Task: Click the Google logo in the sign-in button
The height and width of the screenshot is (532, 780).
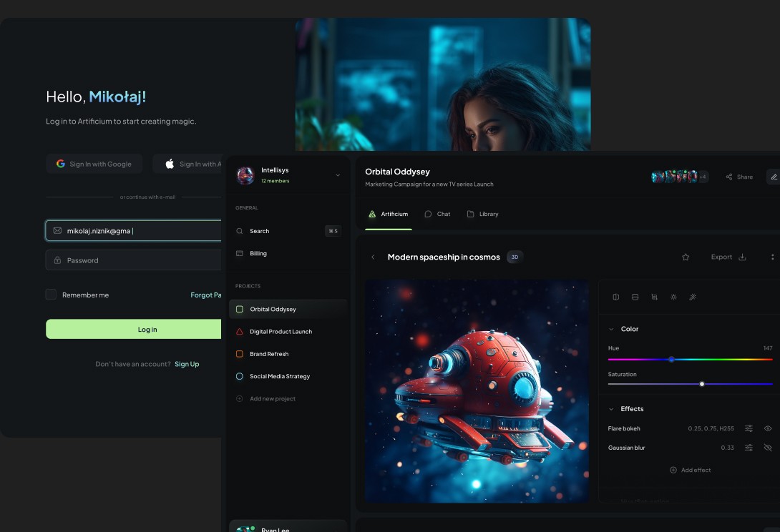Action: click(x=61, y=164)
